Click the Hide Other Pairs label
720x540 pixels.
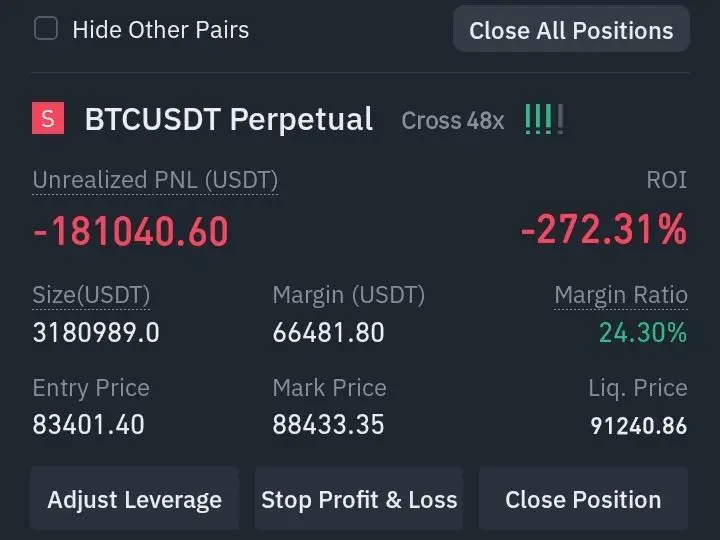pos(161,30)
